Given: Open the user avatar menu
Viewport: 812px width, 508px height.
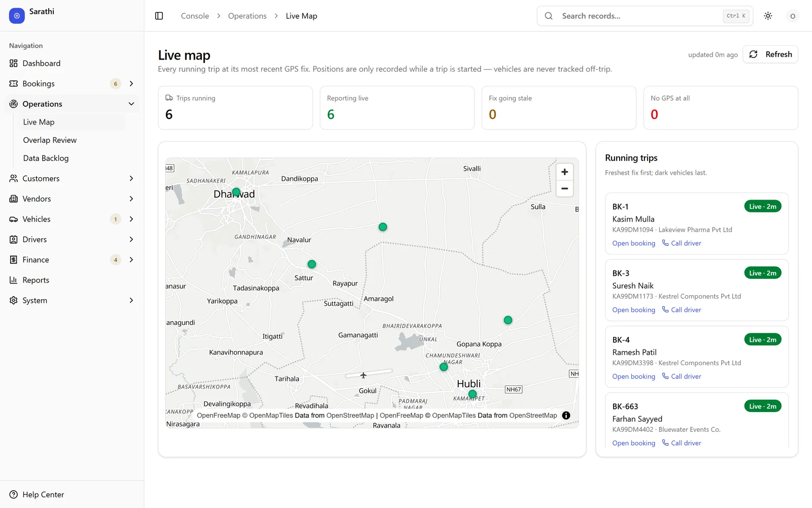Looking at the screenshot, I should click(793, 16).
